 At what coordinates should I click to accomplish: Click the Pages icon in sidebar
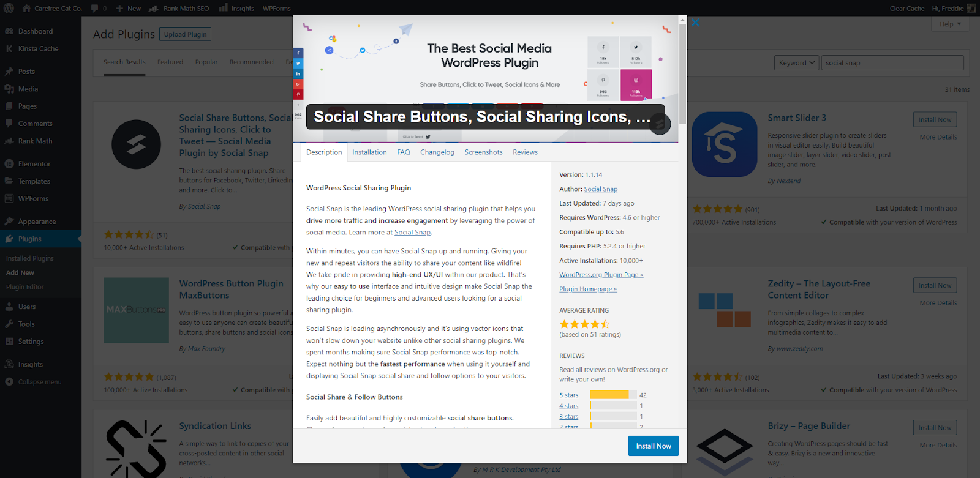click(9, 106)
